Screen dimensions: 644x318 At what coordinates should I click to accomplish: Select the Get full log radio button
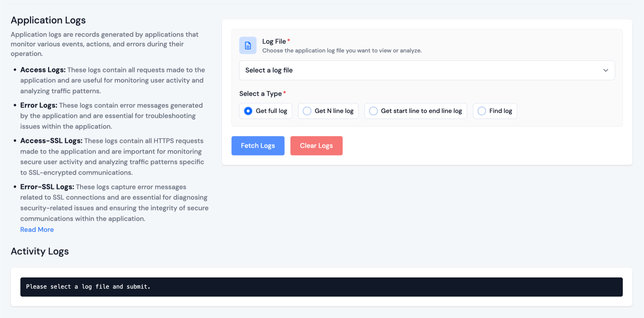pos(248,111)
